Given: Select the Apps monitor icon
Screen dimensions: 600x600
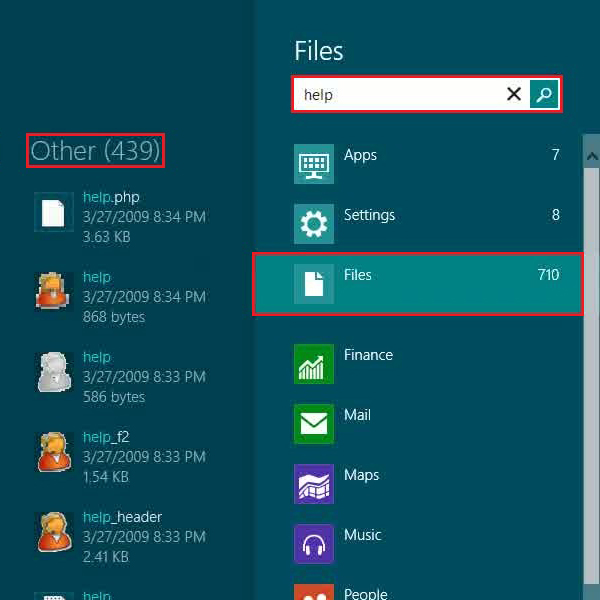Looking at the screenshot, I should pyautogui.click(x=314, y=164).
